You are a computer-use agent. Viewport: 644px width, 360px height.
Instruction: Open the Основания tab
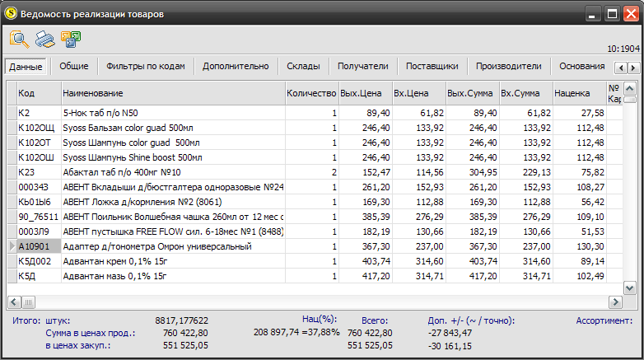(581, 66)
